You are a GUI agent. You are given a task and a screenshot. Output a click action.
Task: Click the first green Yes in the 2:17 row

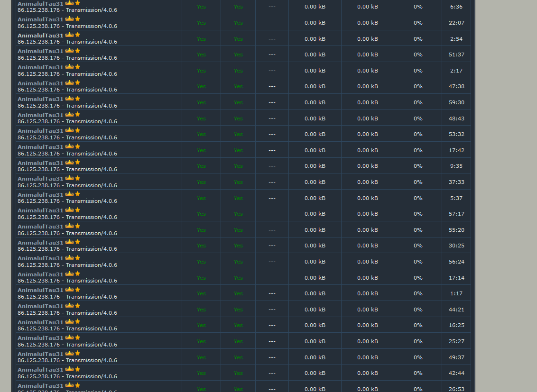coord(201,71)
